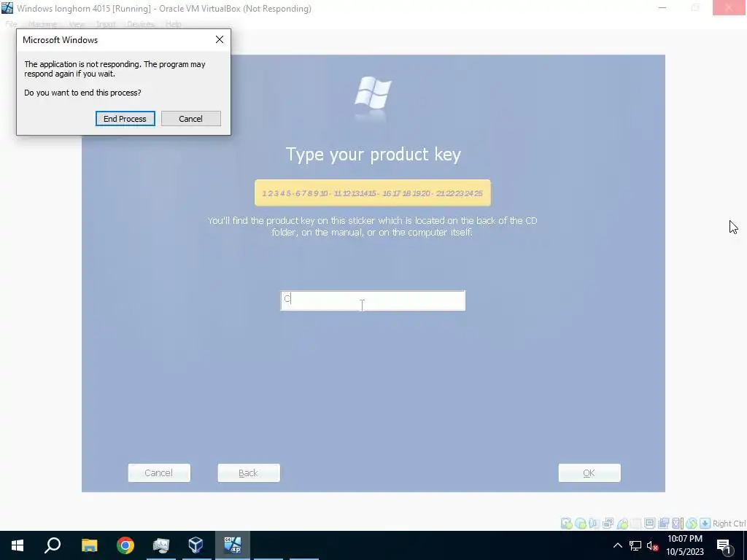Click the USB devices icon in VM status bar

[x=622, y=524]
